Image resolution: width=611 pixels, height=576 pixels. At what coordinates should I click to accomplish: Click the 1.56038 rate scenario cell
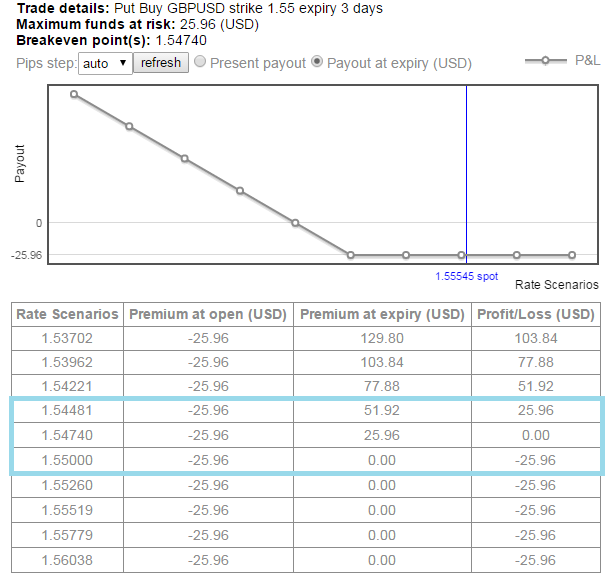(67, 560)
